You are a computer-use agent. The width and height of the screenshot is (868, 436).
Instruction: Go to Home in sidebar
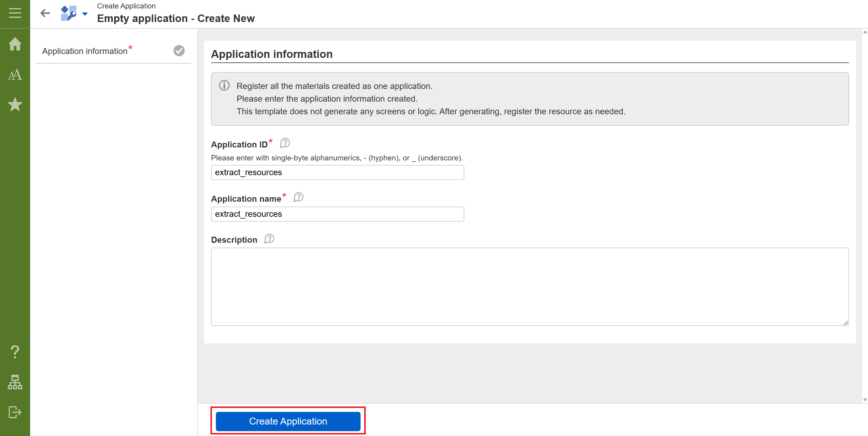tap(15, 44)
